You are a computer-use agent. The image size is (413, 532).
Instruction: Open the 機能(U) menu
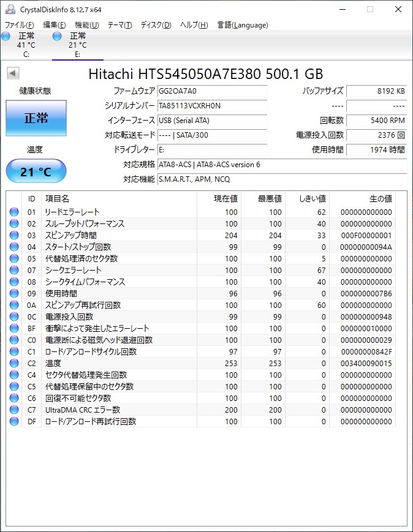pyautogui.click(x=86, y=25)
